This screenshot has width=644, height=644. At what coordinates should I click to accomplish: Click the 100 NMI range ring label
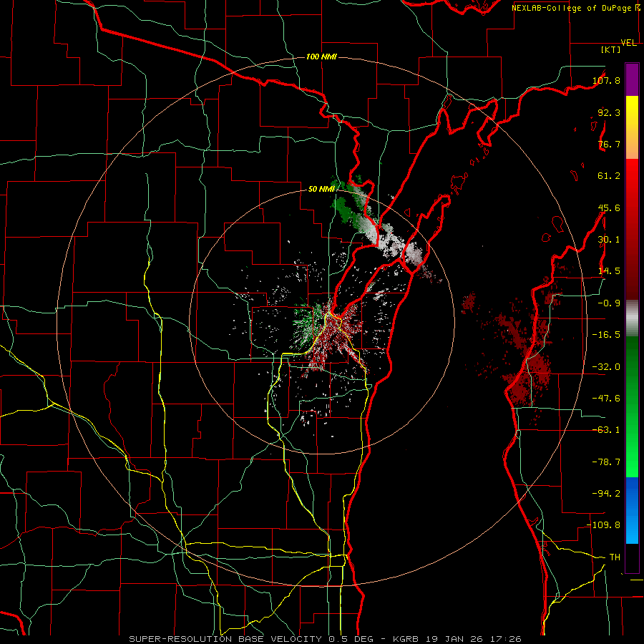click(321, 57)
